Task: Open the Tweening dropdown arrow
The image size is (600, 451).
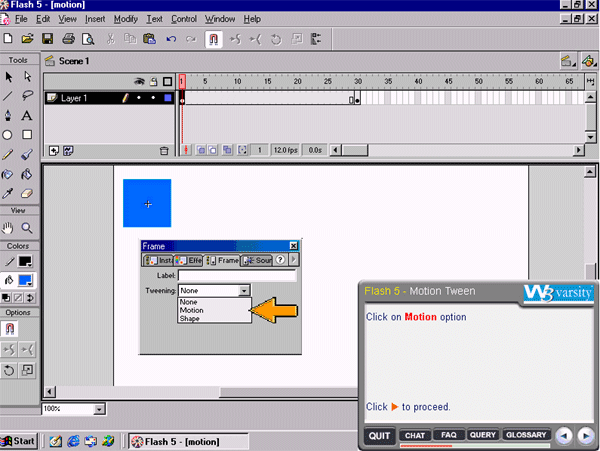Action: [x=244, y=290]
